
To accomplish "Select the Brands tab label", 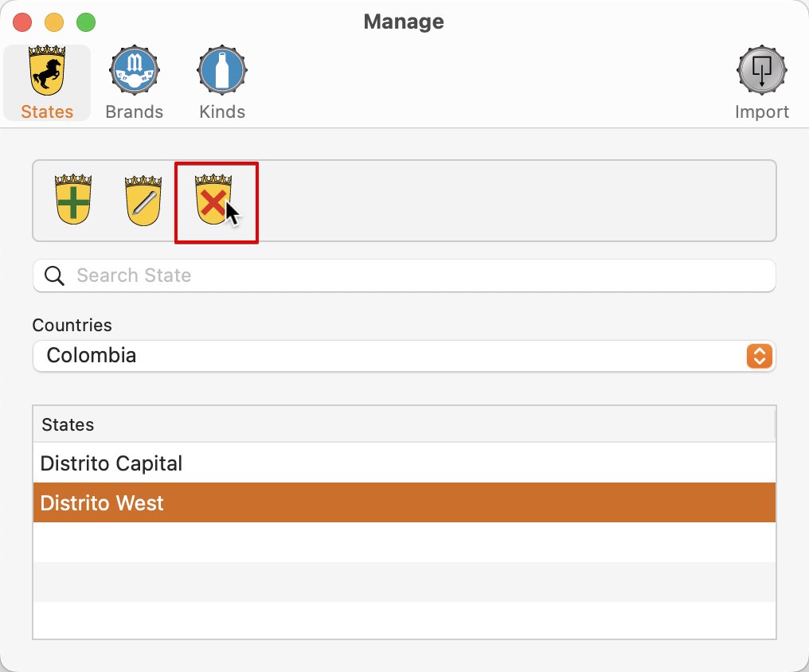I will [x=134, y=112].
